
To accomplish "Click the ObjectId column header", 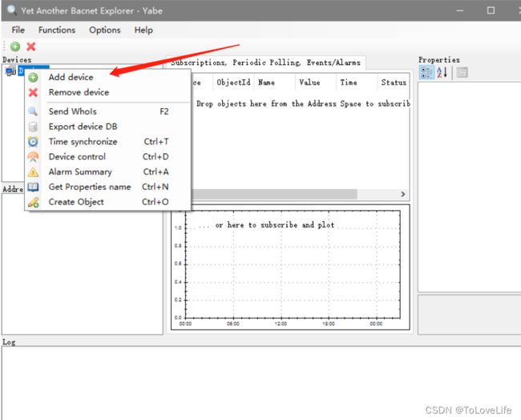I will point(233,83).
